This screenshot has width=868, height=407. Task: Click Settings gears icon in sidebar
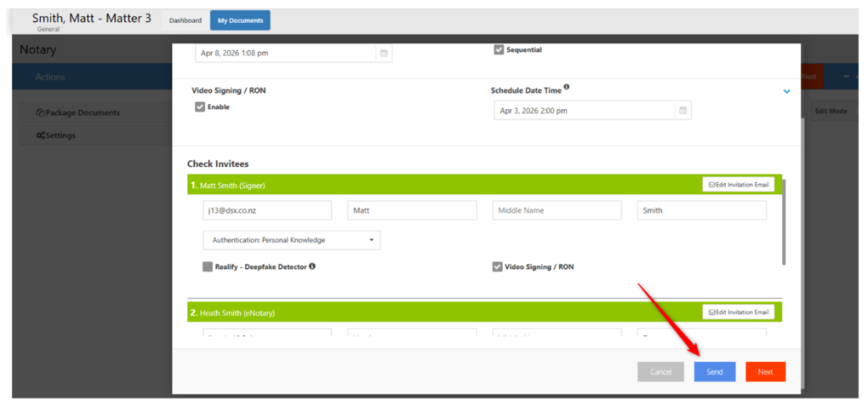(x=40, y=135)
